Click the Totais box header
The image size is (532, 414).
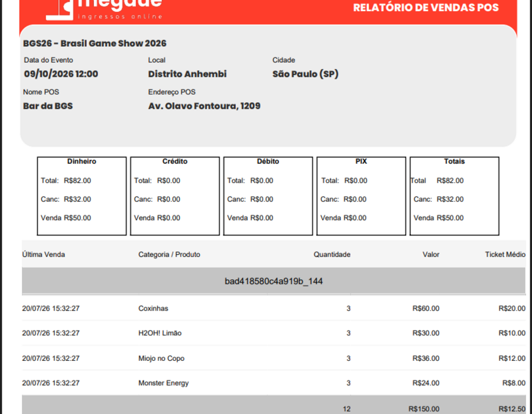coord(455,161)
